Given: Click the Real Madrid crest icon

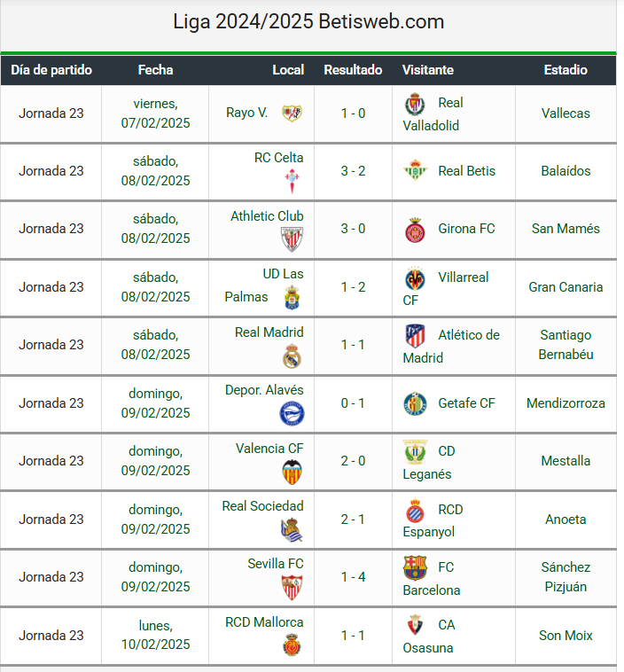Looking at the screenshot, I should [x=292, y=356].
